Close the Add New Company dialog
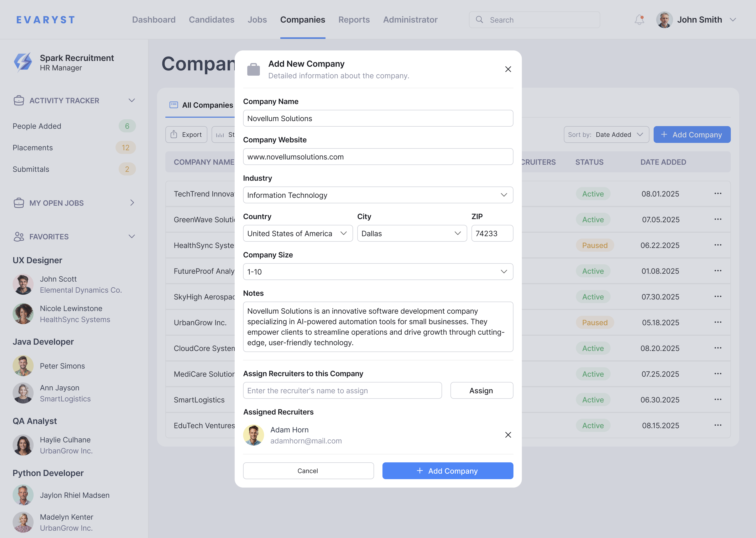This screenshot has height=538, width=756. pyautogui.click(x=508, y=69)
